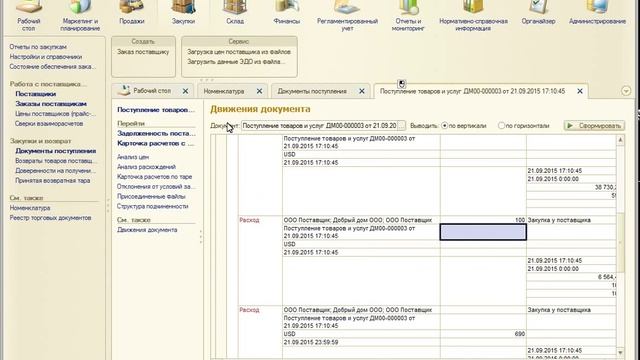Close the Номенклатура tab
The image size is (640, 360).
[x=259, y=91]
